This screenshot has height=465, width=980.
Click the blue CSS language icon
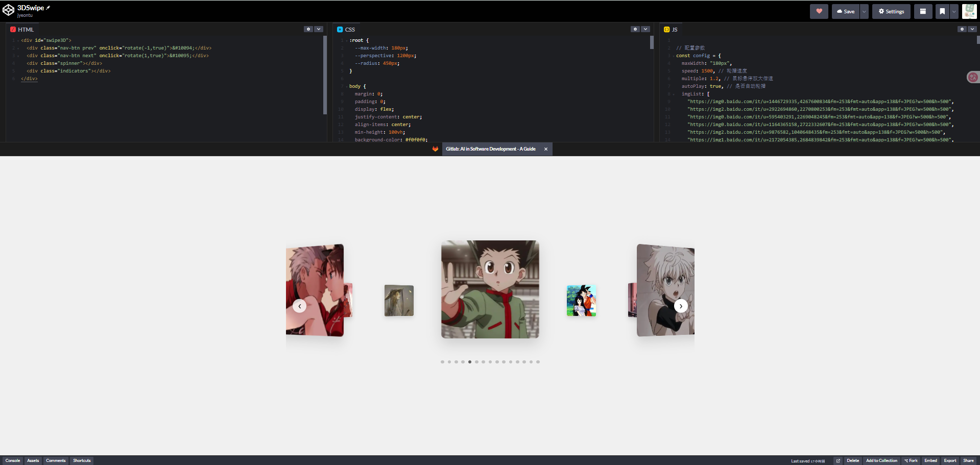[x=340, y=30]
